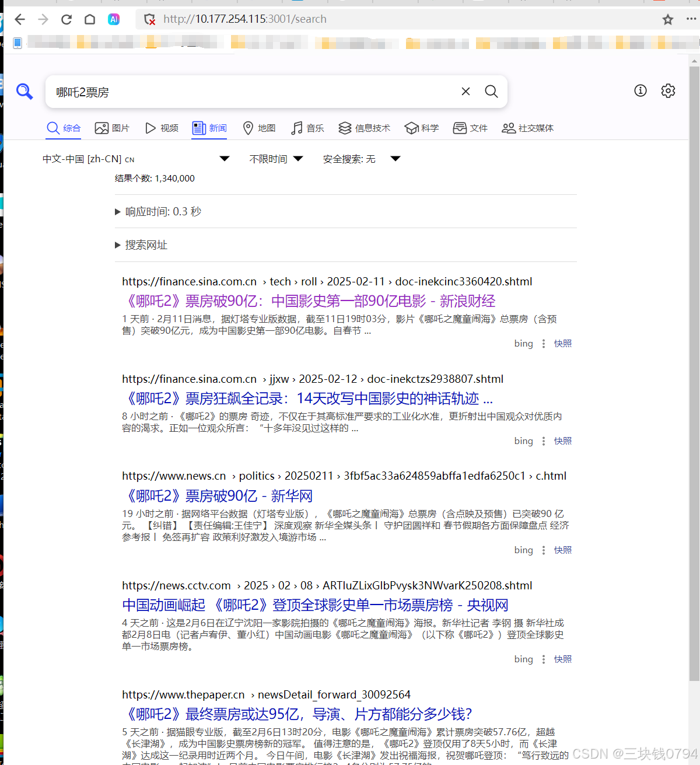Screen dimensions: 700x765
Task: Open 快照 for 央视网 result
Action: 563,659
